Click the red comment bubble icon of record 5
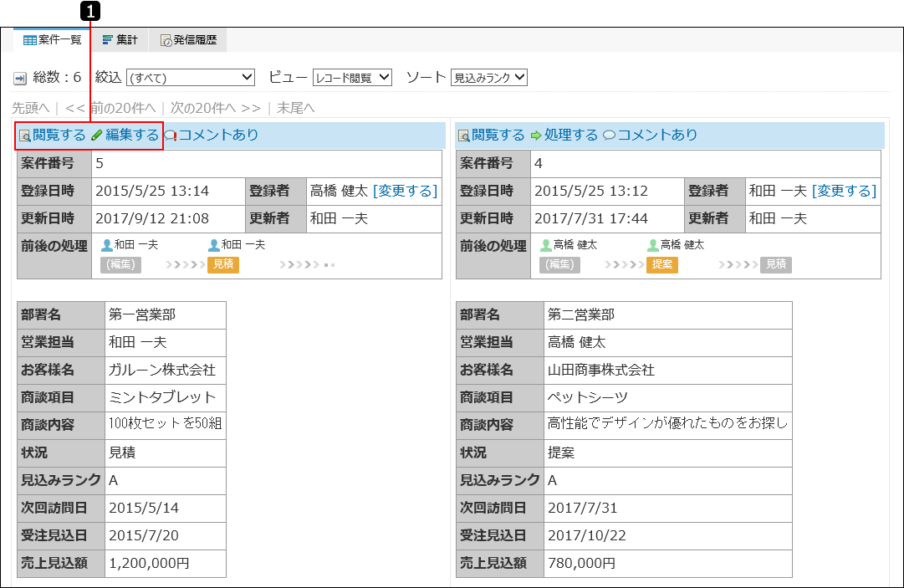Viewport: 904px width, 588px height. coord(171,136)
